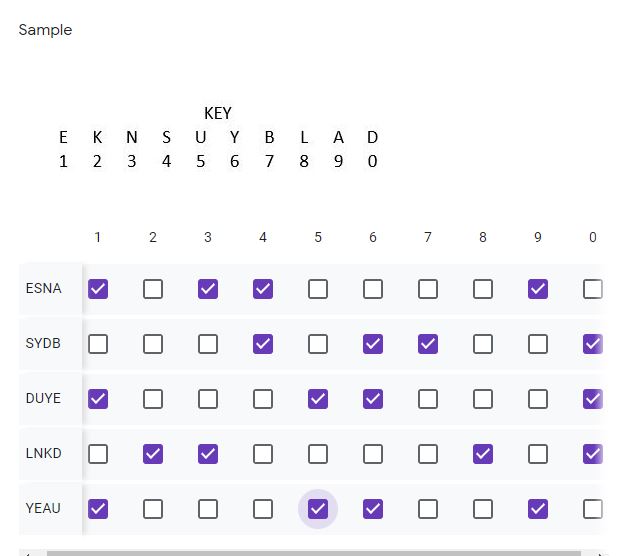
Task: Uncheck SYDB row column 7 checkbox
Action: click(x=428, y=344)
